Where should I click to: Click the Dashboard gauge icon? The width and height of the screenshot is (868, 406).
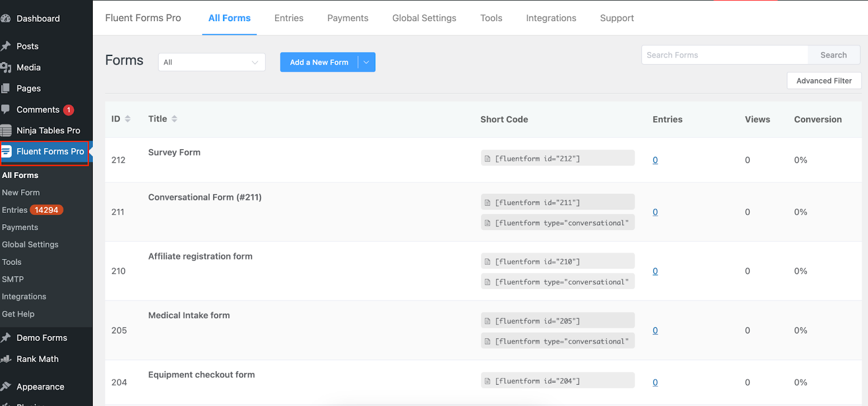click(x=5, y=18)
